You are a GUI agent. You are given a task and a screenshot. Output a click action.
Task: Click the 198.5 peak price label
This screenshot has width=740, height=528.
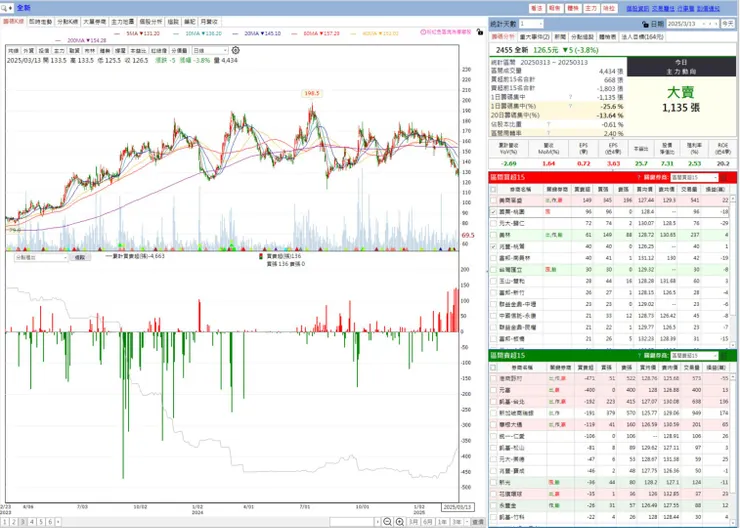pyautogui.click(x=312, y=93)
